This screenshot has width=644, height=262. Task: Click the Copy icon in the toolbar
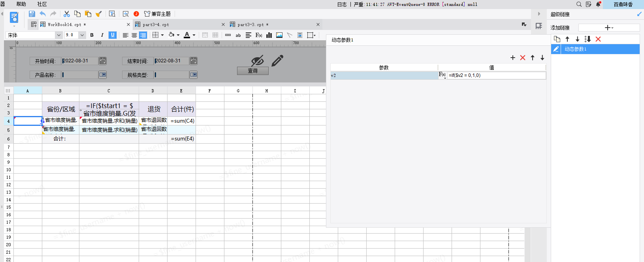pos(77,14)
